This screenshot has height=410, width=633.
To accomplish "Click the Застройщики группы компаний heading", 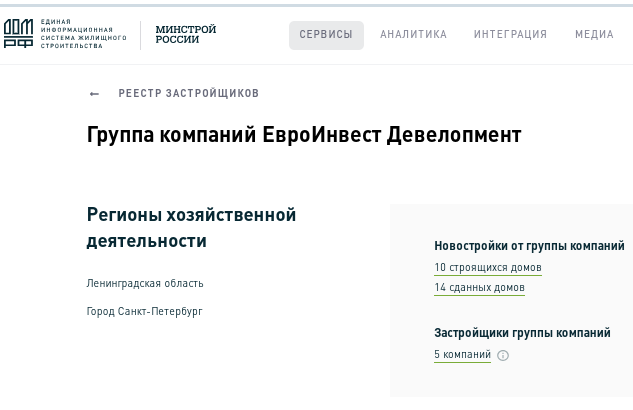I will pyautogui.click(x=522, y=333).
